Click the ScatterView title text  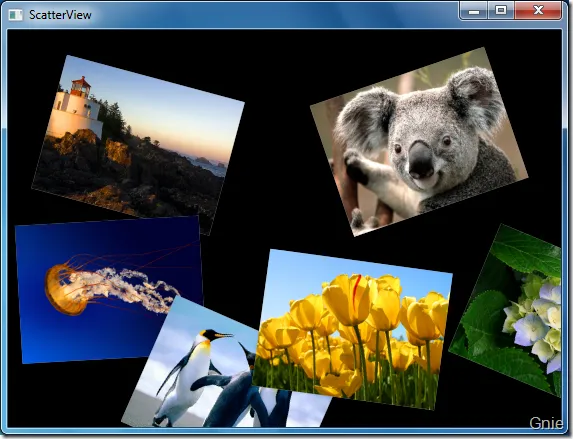coord(60,15)
